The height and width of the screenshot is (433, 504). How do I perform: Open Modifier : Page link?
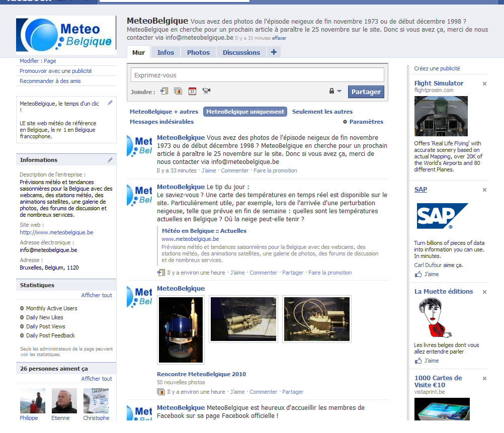click(x=38, y=61)
